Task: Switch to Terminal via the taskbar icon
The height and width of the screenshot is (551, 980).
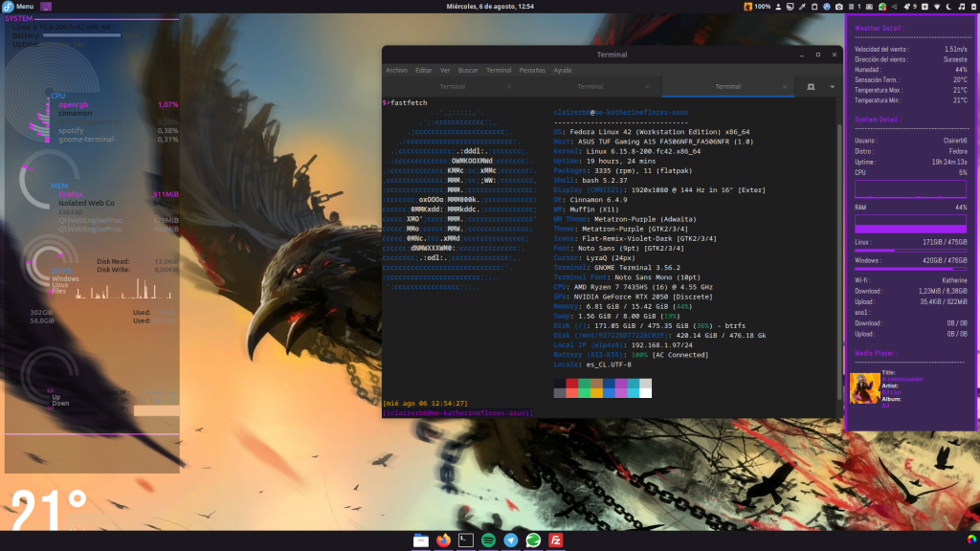Action: 466,540
